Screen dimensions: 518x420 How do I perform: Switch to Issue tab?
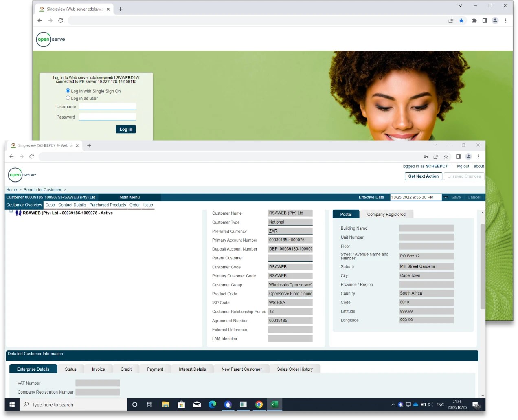pos(148,205)
